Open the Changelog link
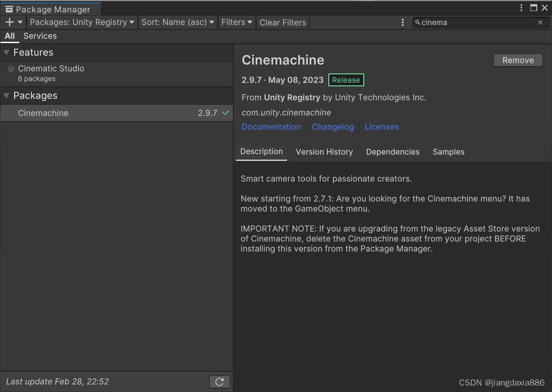The height and width of the screenshot is (392, 552). (x=333, y=127)
